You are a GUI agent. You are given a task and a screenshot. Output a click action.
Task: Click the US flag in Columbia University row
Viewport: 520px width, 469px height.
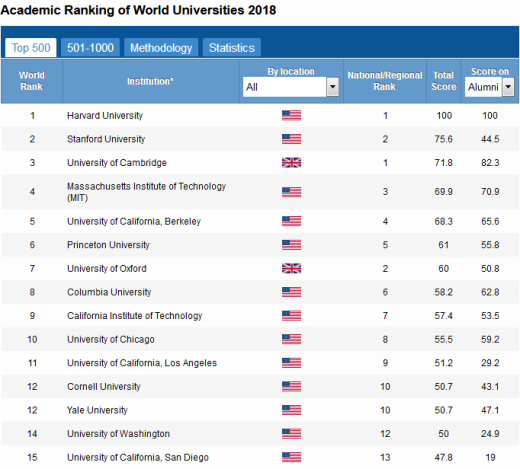[x=291, y=292]
